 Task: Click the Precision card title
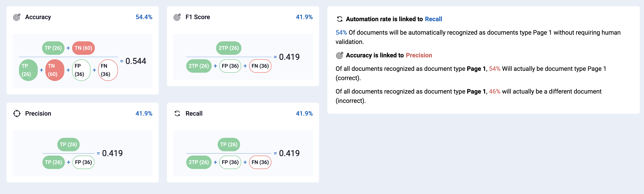(38, 113)
